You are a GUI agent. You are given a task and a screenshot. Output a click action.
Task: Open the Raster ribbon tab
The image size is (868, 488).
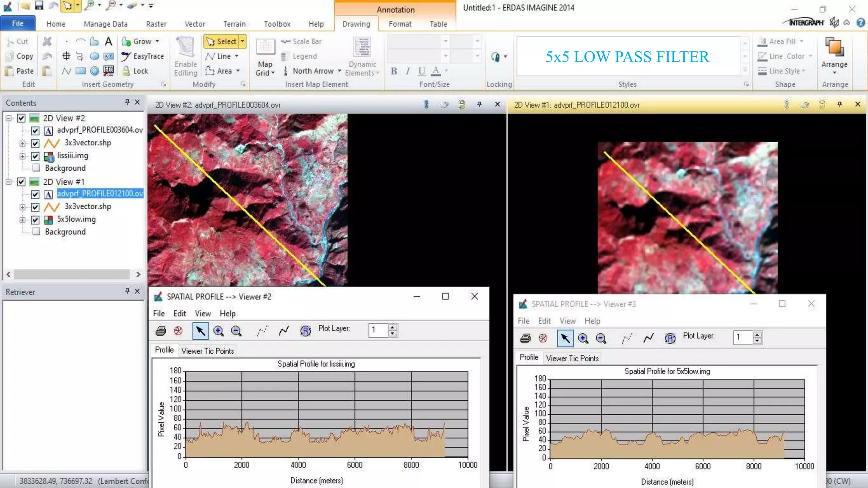click(156, 24)
